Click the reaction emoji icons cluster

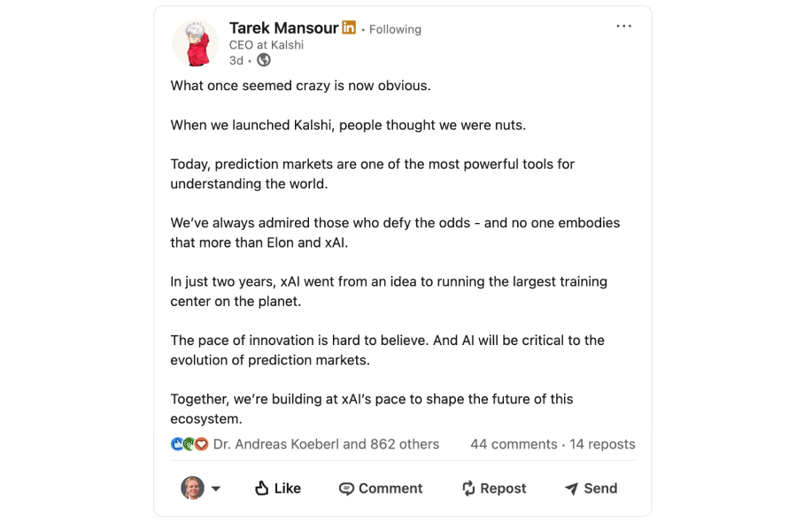point(189,444)
